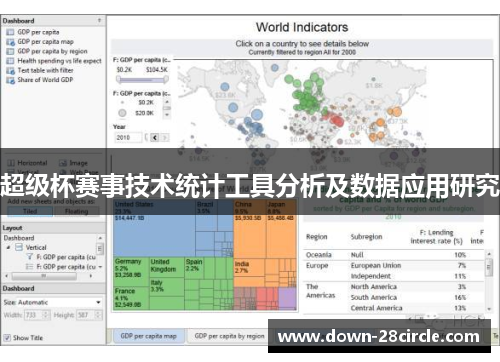Select the GDP per capita map sheet icon

pyautogui.click(x=10, y=42)
